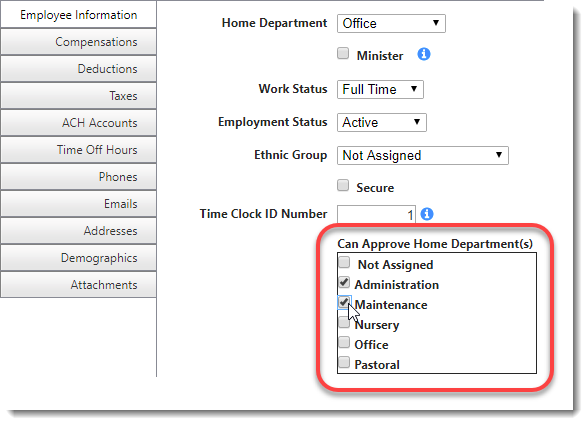588x425 pixels.
Task: Check the Office approval department checkbox
Action: click(344, 342)
